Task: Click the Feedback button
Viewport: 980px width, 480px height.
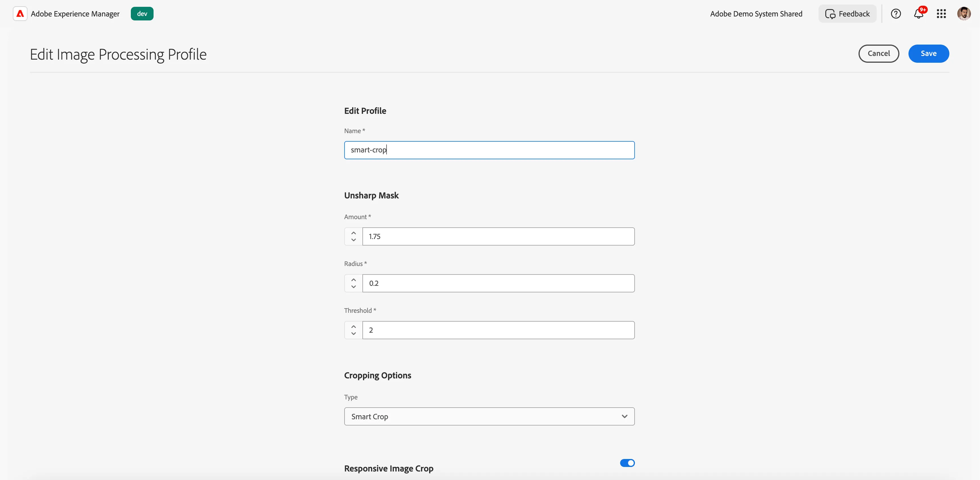Action: point(847,14)
